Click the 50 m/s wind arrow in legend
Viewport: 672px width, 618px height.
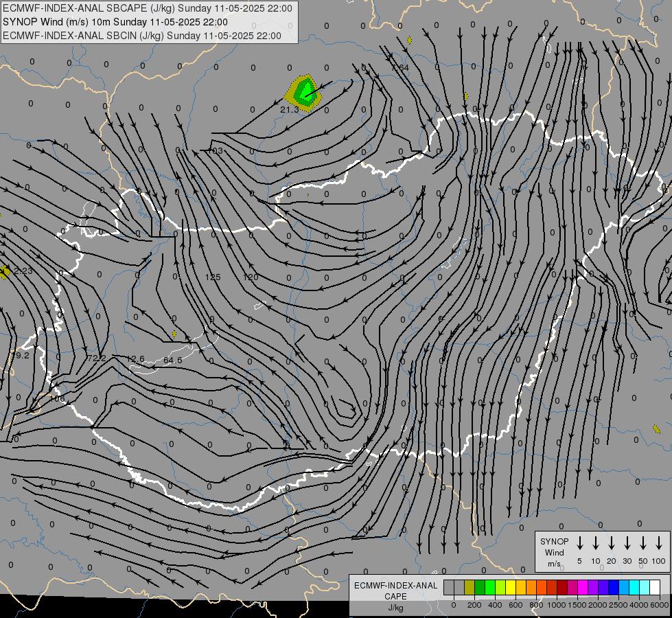pyautogui.click(x=643, y=542)
